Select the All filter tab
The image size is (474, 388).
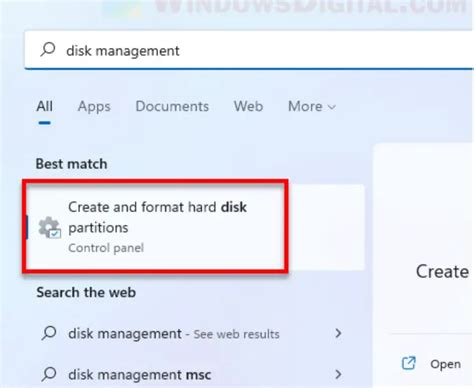point(44,106)
